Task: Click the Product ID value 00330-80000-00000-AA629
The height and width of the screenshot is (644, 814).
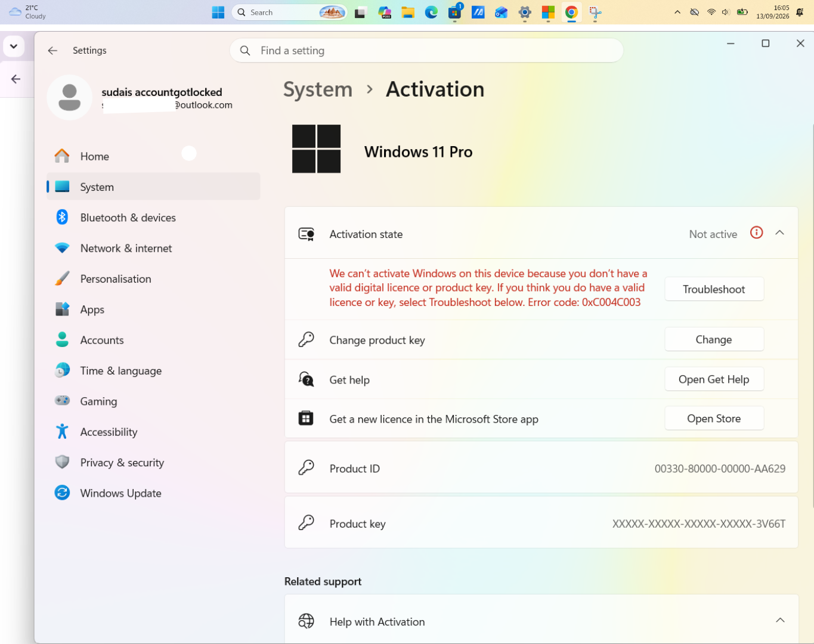Action: click(x=720, y=469)
